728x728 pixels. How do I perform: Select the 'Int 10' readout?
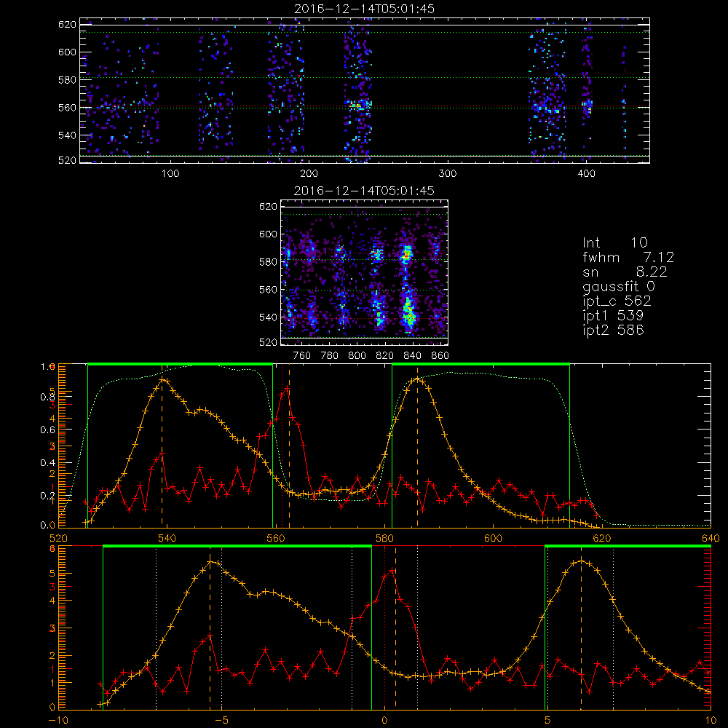(615, 243)
